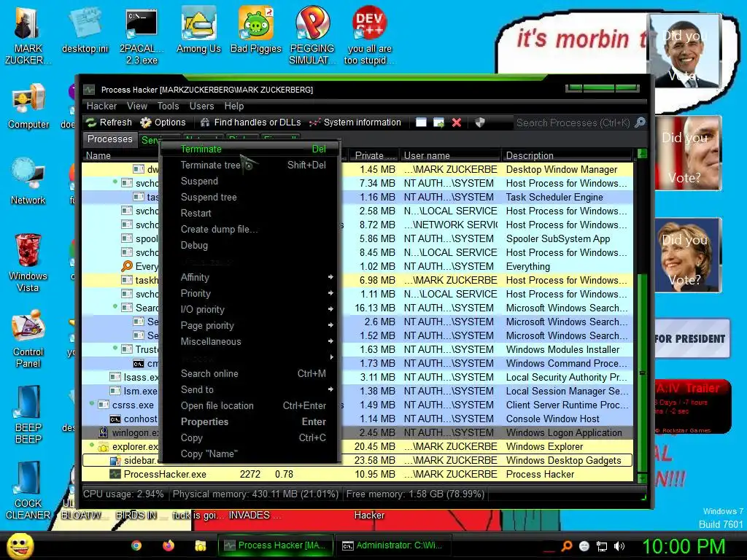This screenshot has width=747, height=560.
Task: Choose Suspend tree in context menu
Action: (x=251, y=197)
